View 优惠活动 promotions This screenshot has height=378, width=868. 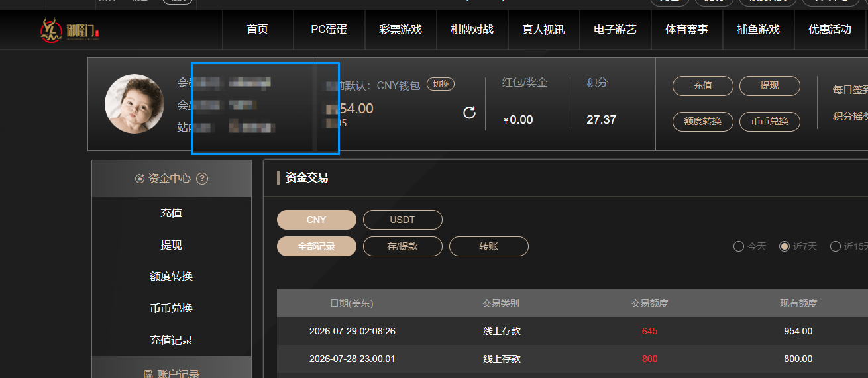830,30
